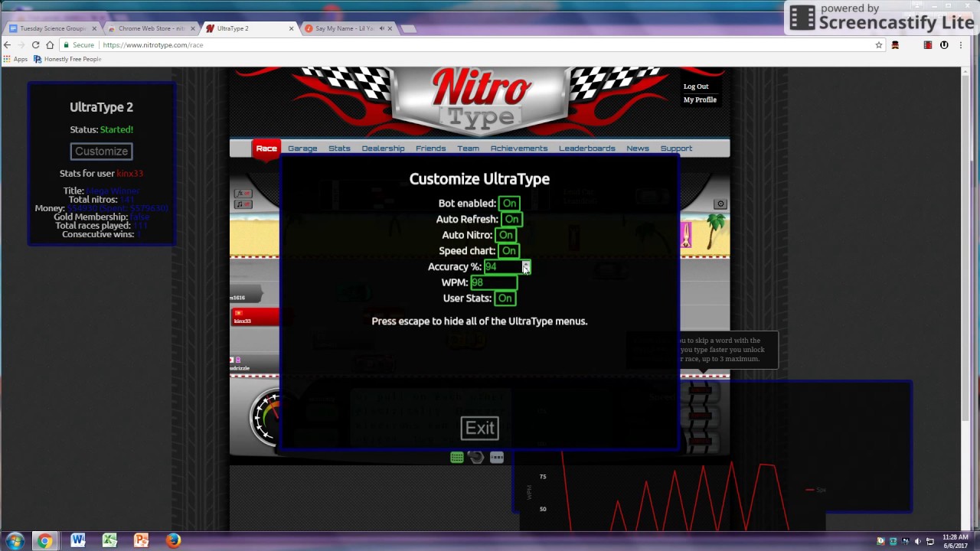Open the Dealership menu item
Screen dimensions: 980x551
(383, 148)
